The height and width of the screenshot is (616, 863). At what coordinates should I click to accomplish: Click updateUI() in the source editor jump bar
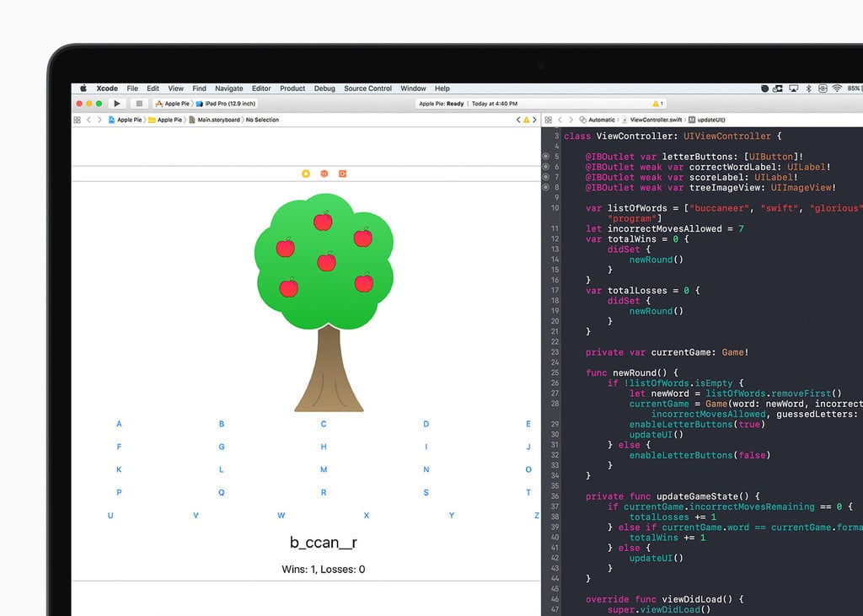coord(711,120)
